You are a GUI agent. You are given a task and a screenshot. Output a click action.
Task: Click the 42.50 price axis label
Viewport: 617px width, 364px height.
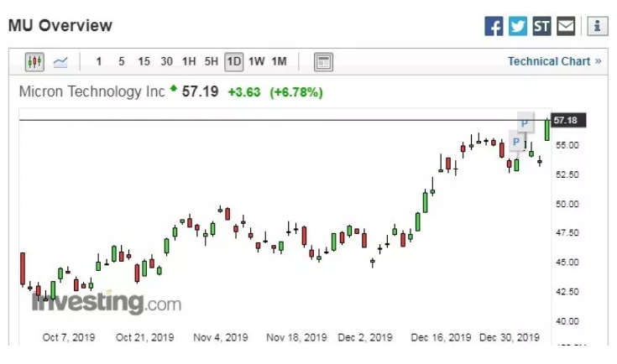pos(567,292)
